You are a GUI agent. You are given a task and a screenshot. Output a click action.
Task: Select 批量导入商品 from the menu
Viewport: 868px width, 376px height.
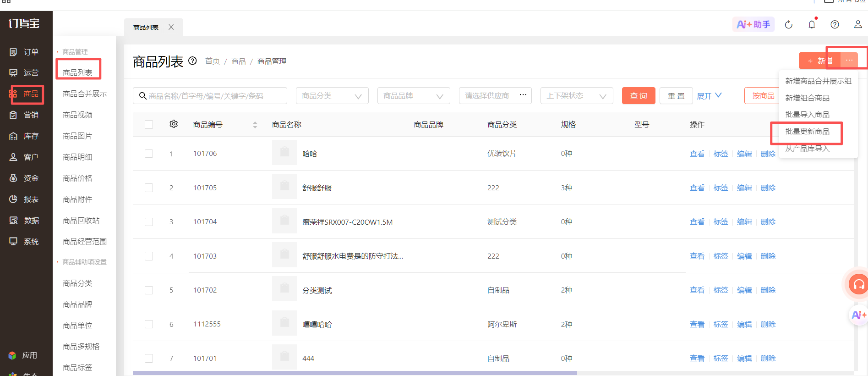[808, 115]
